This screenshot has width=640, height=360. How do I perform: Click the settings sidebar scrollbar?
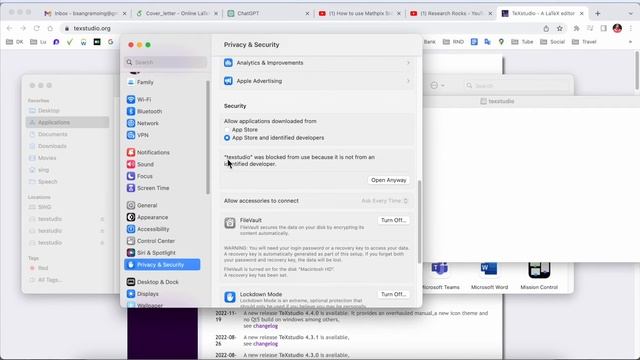point(208,137)
